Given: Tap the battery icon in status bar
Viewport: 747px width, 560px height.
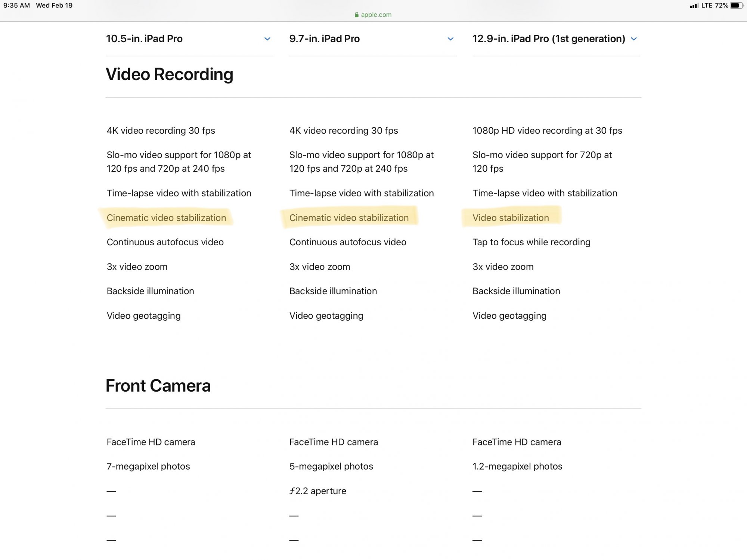Looking at the screenshot, I should [x=737, y=6].
